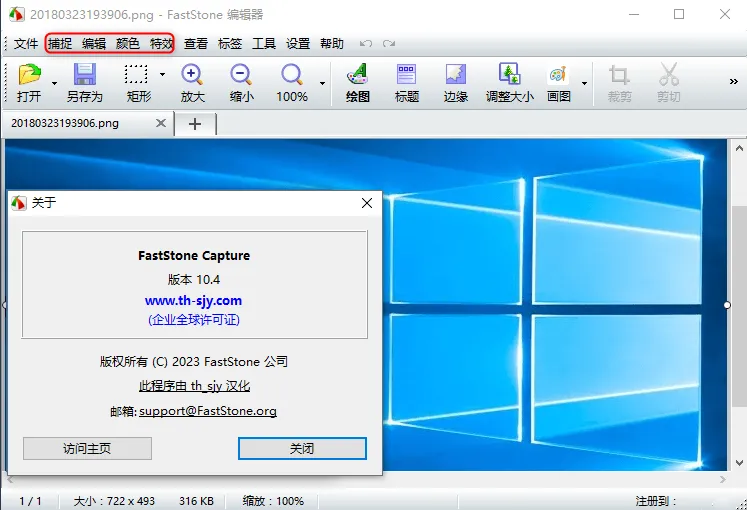Show more toolbar items with double chevron

734,81
